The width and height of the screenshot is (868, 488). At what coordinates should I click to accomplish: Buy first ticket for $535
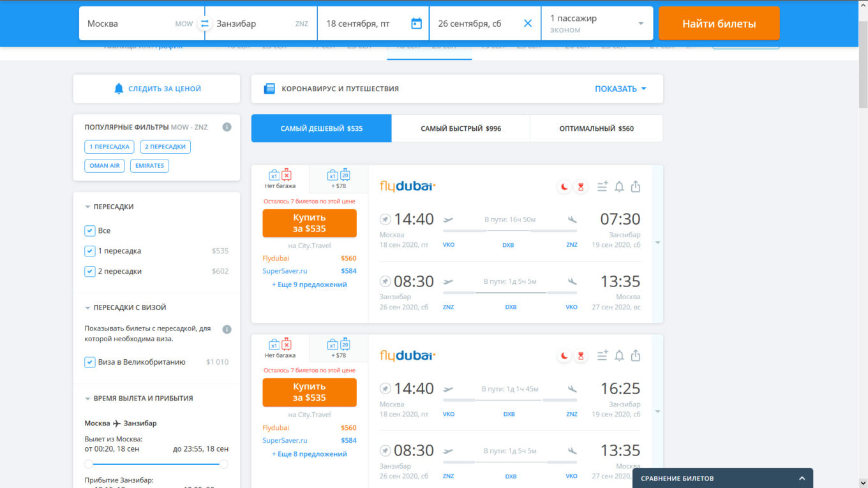(310, 223)
